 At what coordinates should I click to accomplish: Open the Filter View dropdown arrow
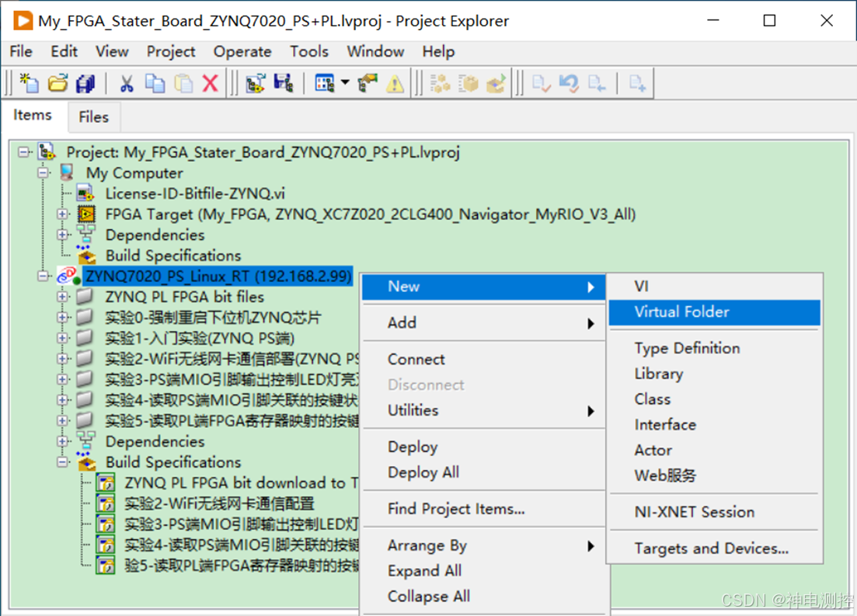pos(345,82)
